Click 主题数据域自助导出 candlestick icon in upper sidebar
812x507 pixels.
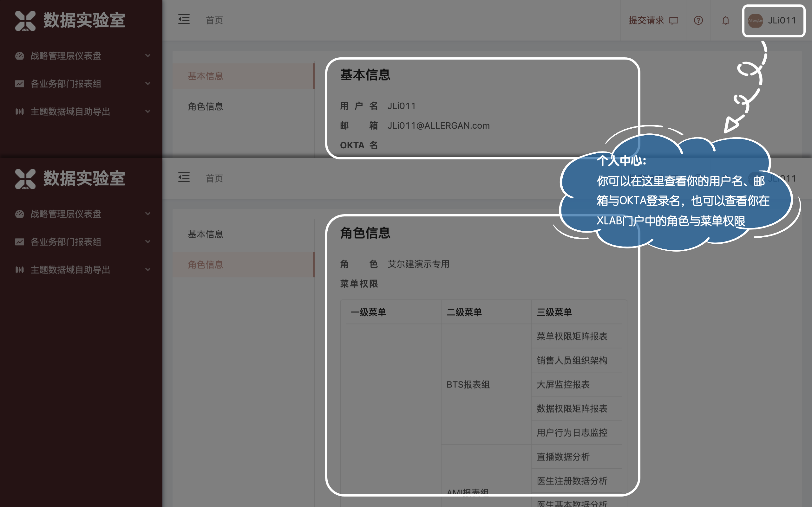pyautogui.click(x=19, y=111)
